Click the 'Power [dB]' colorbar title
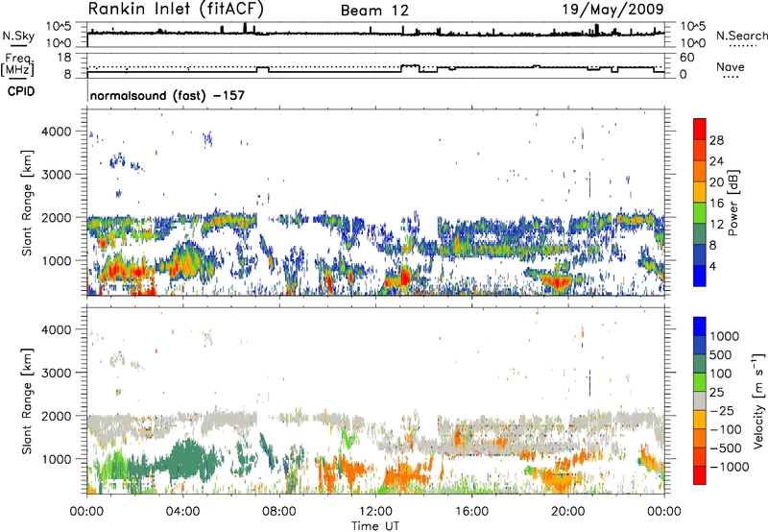 click(732, 203)
